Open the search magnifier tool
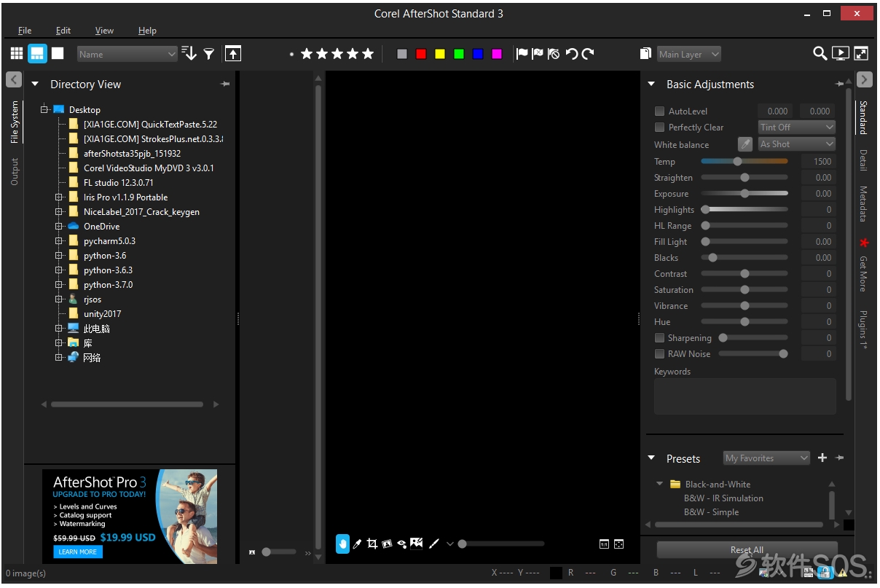This screenshot has width=880, height=588. [820, 53]
